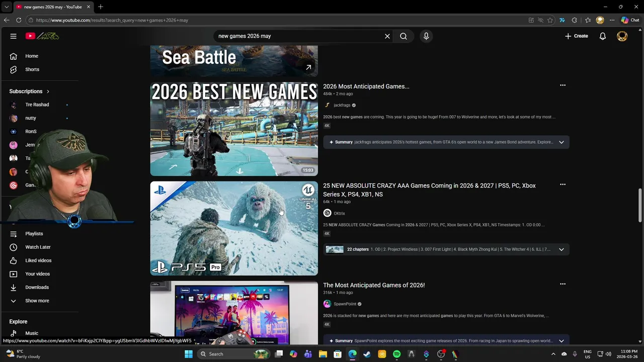Open the browser Extensions puzzle icon
The width and height of the screenshot is (644, 362).
(x=575, y=20)
